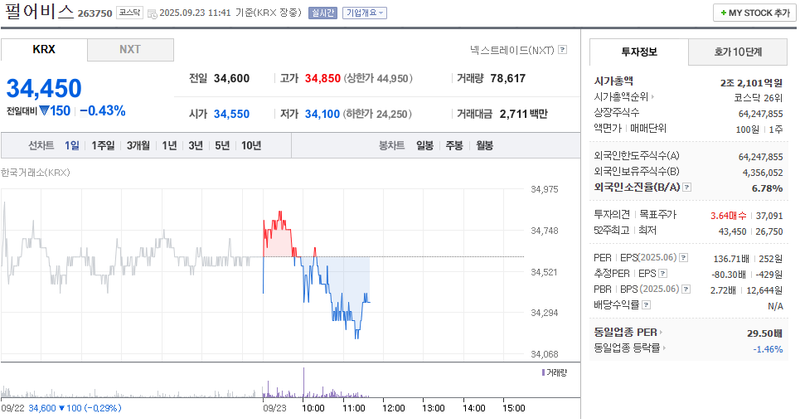The height and width of the screenshot is (419, 800).
Task: Open the 투자정보 tab
Action: click(639, 52)
